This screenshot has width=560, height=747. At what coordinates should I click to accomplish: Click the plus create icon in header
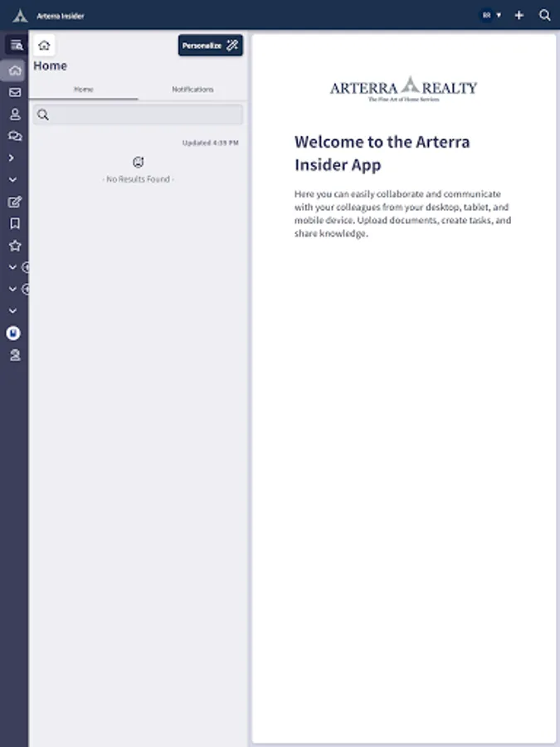(519, 15)
